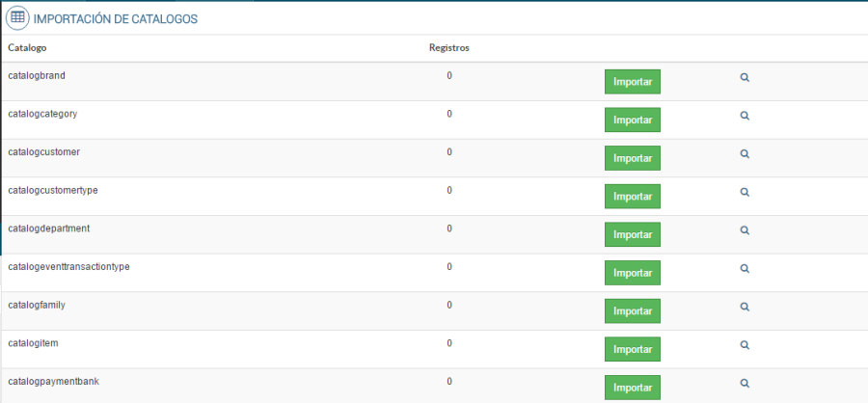Image resolution: width=868 pixels, height=403 pixels.
Task: Click the magnifier icon for catalogitem
Action: [x=745, y=345]
